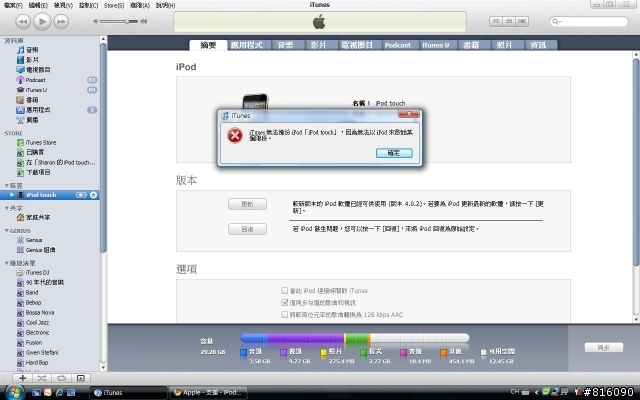Image resolution: width=640 pixels, height=400 pixels.
Task: Show artwork viewer button
Action: 81,378
